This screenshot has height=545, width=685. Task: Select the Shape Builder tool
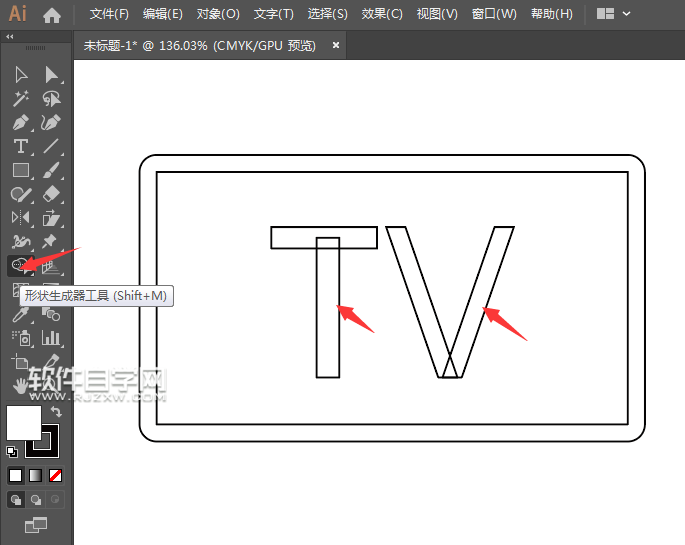point(20,265)
